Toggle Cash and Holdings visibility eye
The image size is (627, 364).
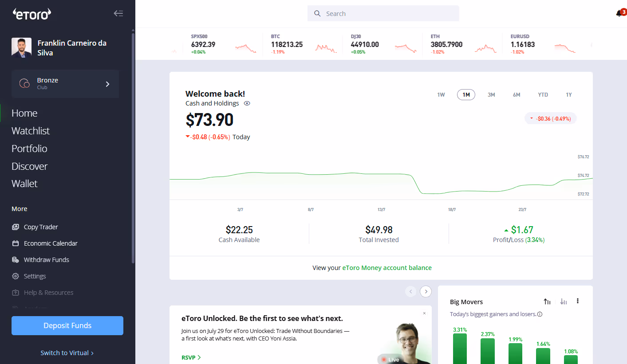pos(247,103)
